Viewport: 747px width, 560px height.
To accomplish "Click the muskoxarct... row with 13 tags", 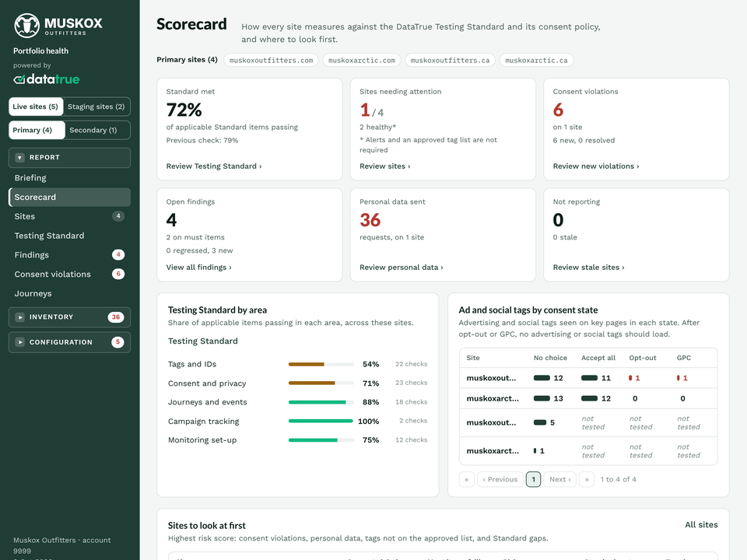I will tap(588, 398).
